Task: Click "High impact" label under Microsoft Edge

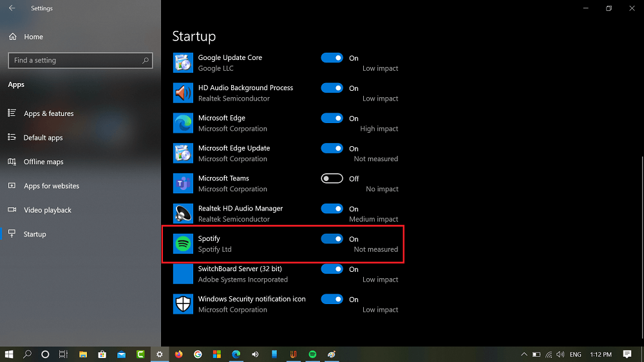Action: (x=379, y=129)
